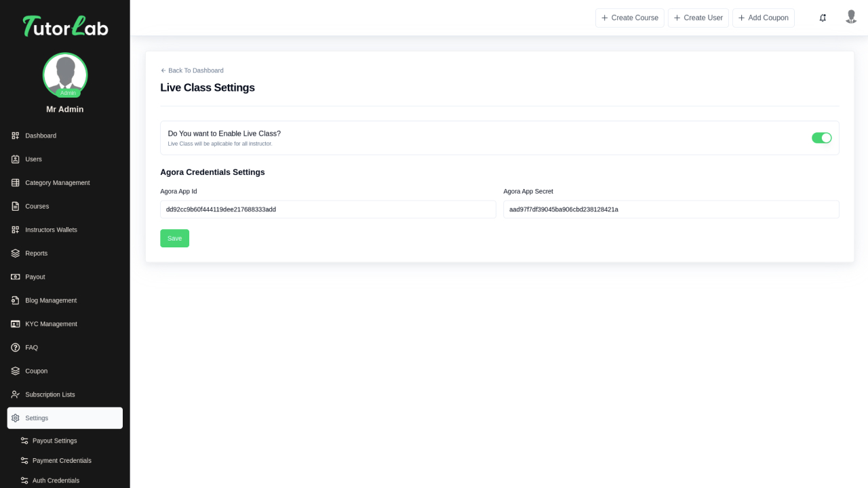Open Category Management via its sidebar icon

pyautogui.click(x=15, y=182)
